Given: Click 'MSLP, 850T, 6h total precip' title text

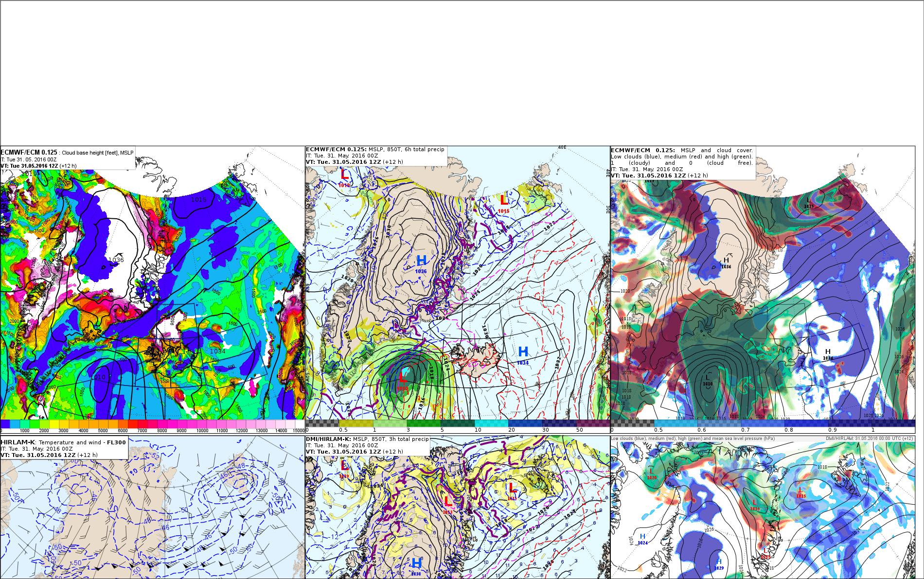Looking at the screenshot, I should [406, 149].
